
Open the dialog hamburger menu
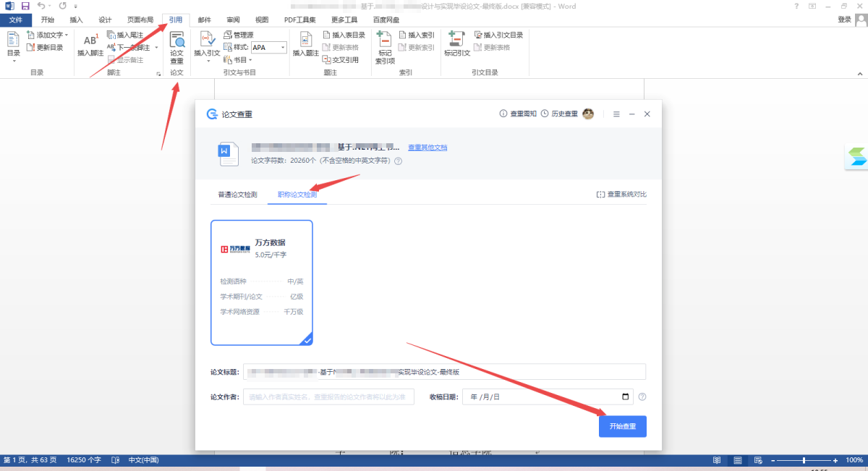coord(616,114)
